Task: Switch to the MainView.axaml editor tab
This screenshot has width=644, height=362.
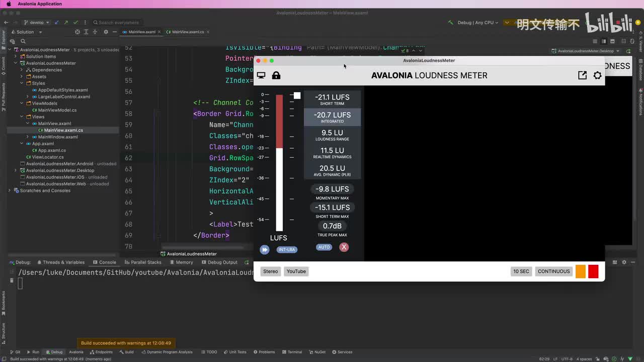Action: click(x=142, y=32)
